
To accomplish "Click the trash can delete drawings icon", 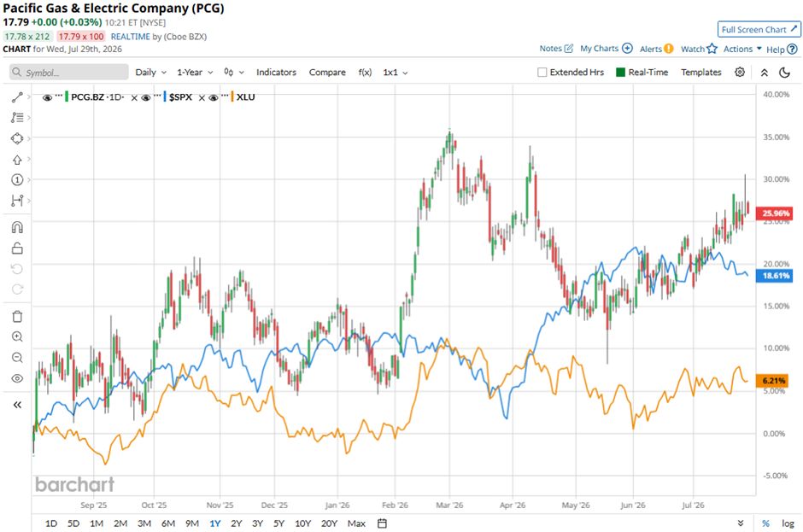I will click(x=17, y=317).
